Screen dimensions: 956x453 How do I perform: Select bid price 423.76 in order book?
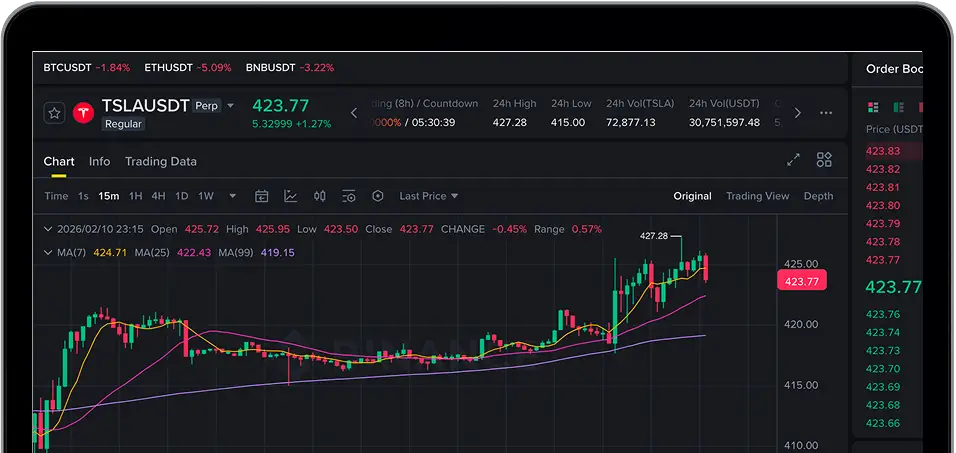(x=883, y=315)
